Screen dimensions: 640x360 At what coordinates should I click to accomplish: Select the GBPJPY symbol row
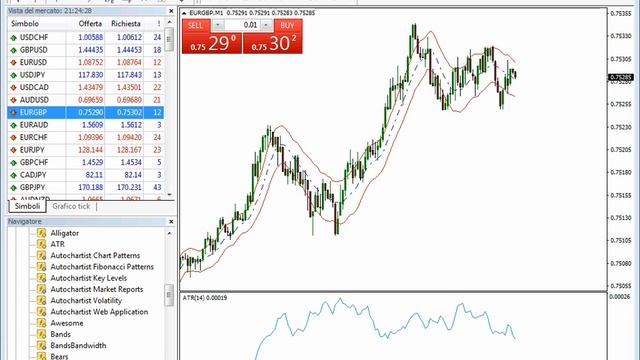[x=86, y=187]
